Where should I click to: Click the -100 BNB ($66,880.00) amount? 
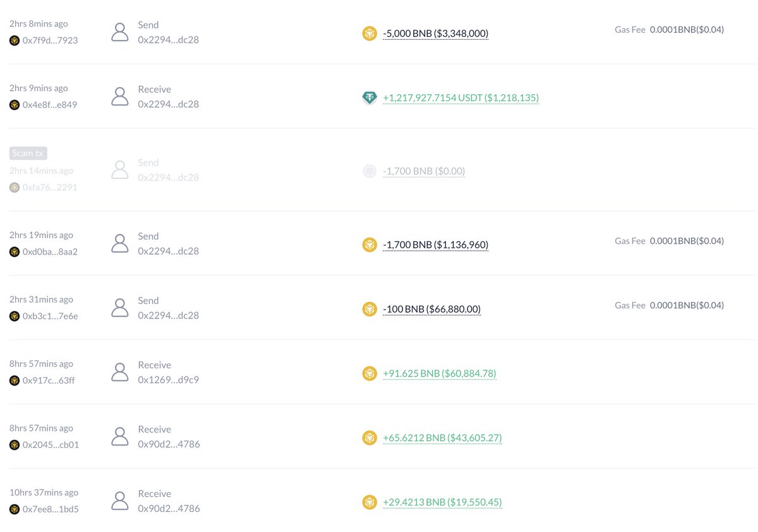(432, 309)
